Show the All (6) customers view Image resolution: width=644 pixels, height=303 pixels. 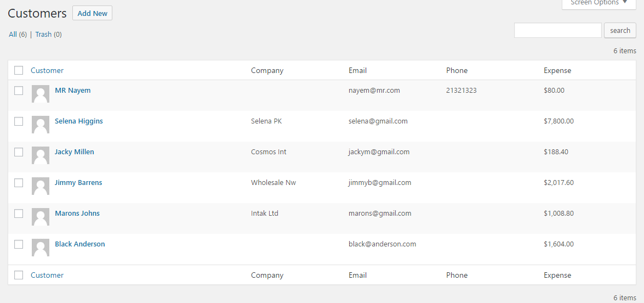13,34
